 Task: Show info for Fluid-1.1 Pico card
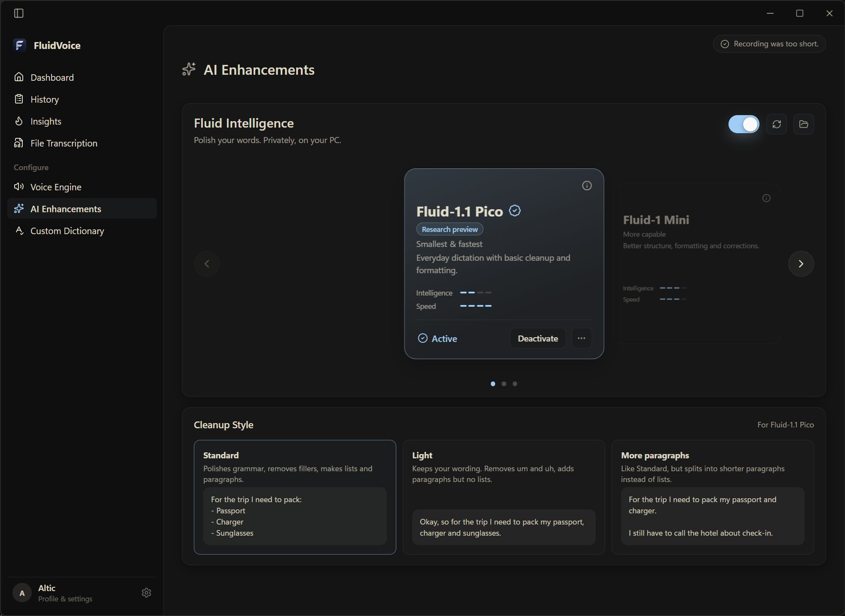pyautogui.click(x=587, y=186)
